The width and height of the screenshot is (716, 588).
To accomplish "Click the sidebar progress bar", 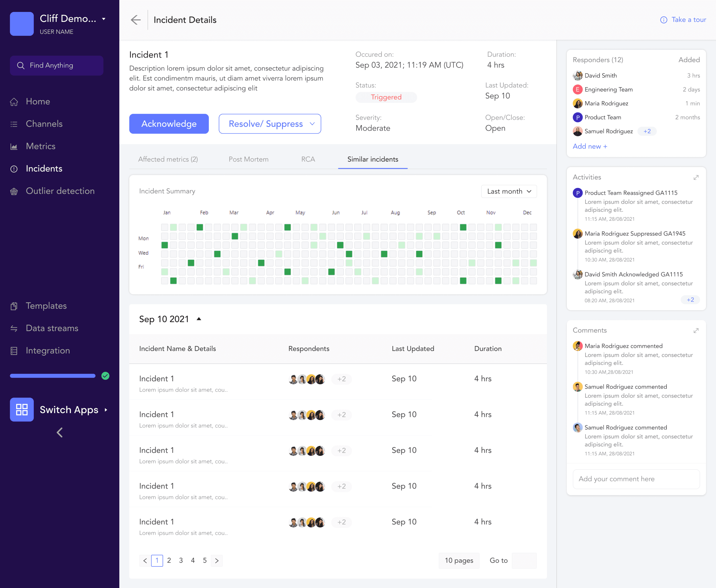I will point(52,376).
